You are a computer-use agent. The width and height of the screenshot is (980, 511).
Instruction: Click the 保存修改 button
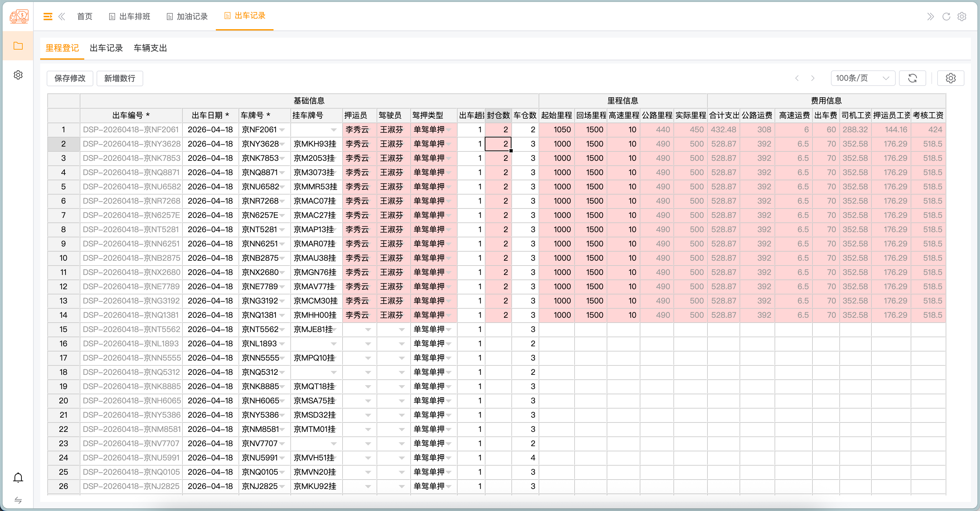(70, 78)
